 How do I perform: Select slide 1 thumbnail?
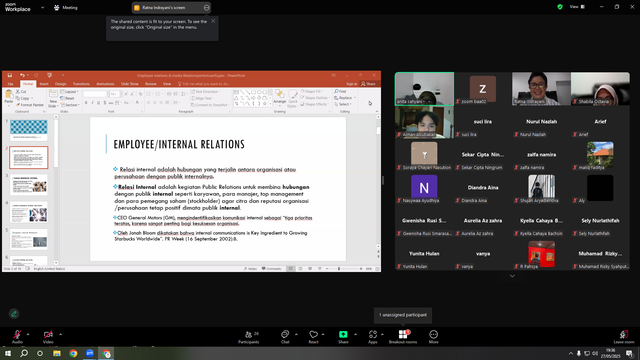tap(29, 129)
